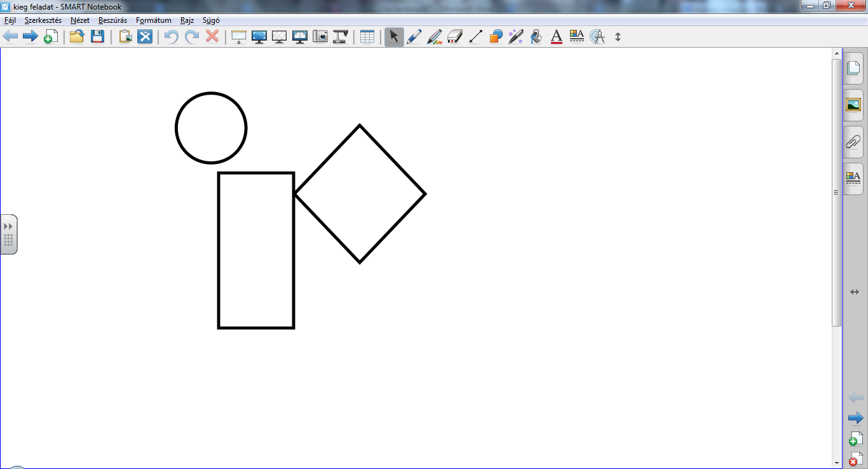Image resolution: width=868 pixels, height=469 pixels.
Task: Select the Pens tool in toolbar
Action: (x=414, y=37)
